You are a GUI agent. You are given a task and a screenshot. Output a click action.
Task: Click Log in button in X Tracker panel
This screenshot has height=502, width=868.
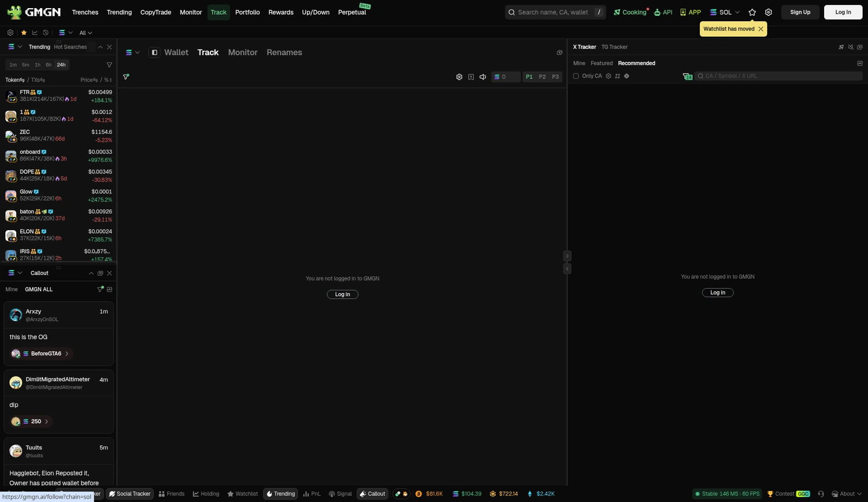click(718, 293)
